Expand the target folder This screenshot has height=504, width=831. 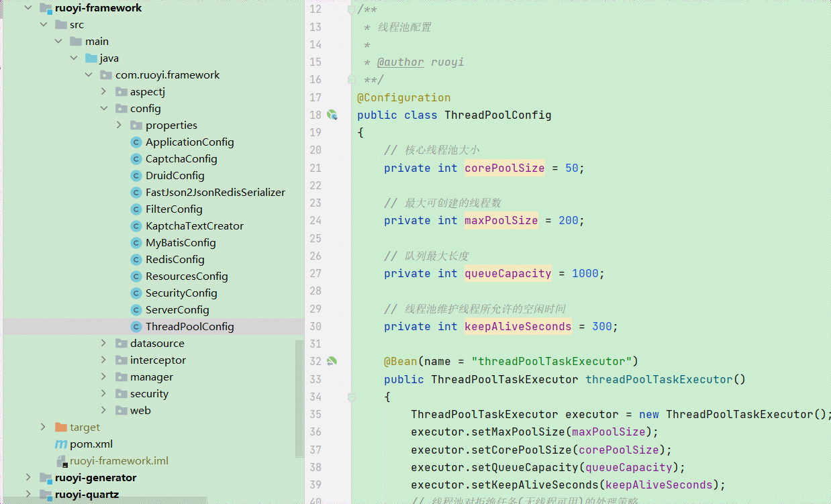point(44,427)
